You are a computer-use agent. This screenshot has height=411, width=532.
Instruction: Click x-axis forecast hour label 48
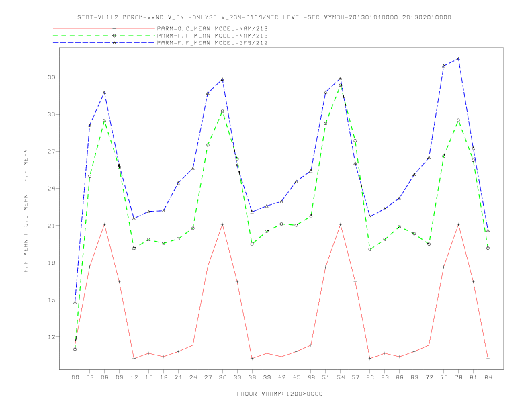tap(311, 377)
